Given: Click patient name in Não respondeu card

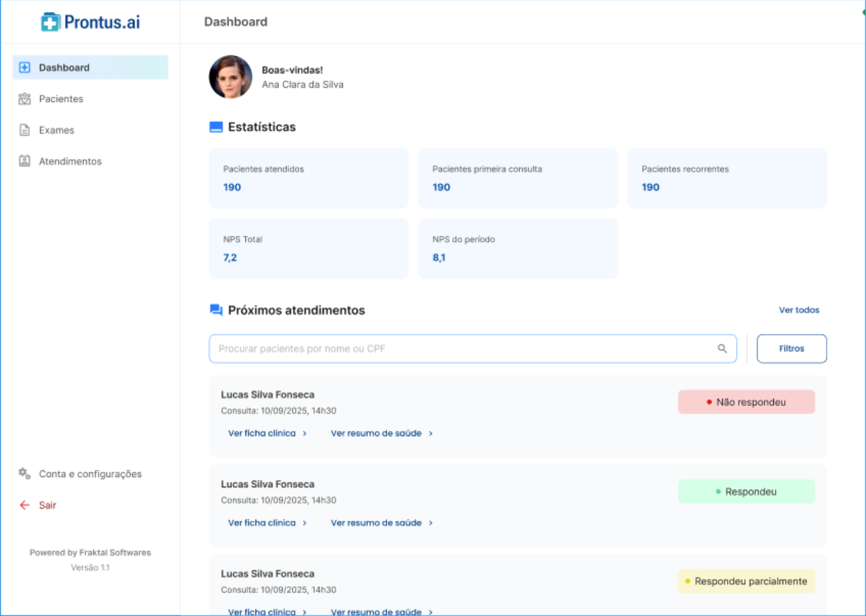Looking at the screenshot, I should click(268, 395).
